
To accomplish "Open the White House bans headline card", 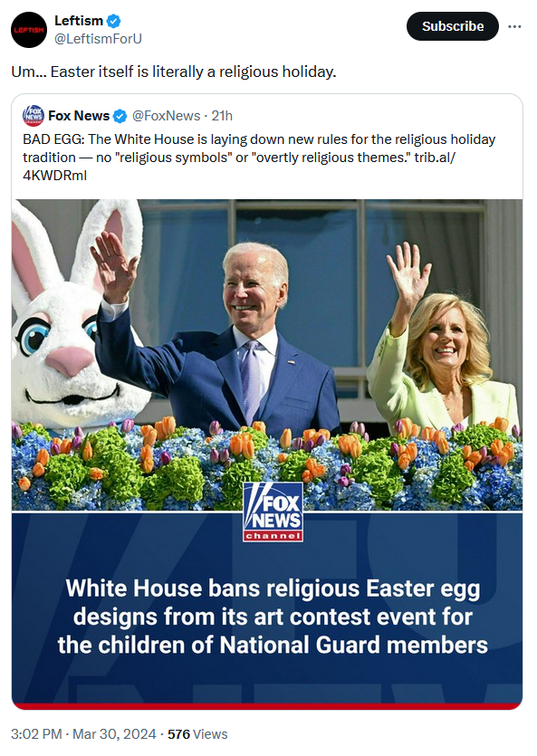I will pyautogui.click(x=267, y=610).
